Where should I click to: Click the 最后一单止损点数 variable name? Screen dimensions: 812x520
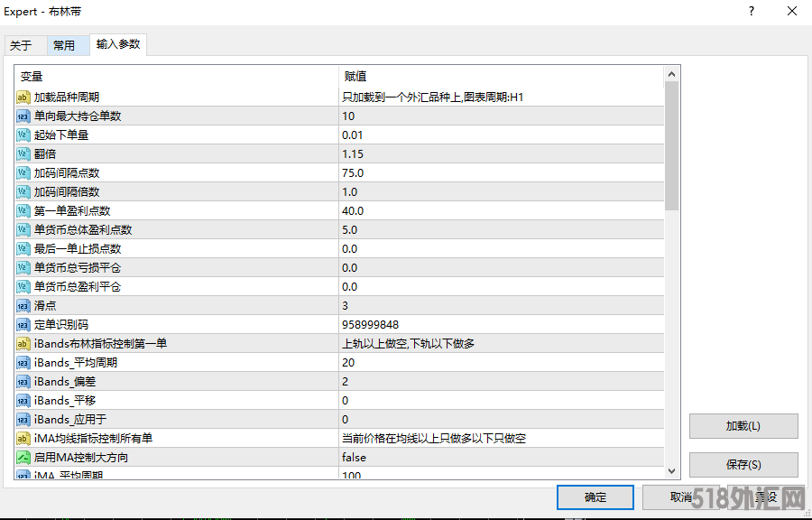pos(78,248)
